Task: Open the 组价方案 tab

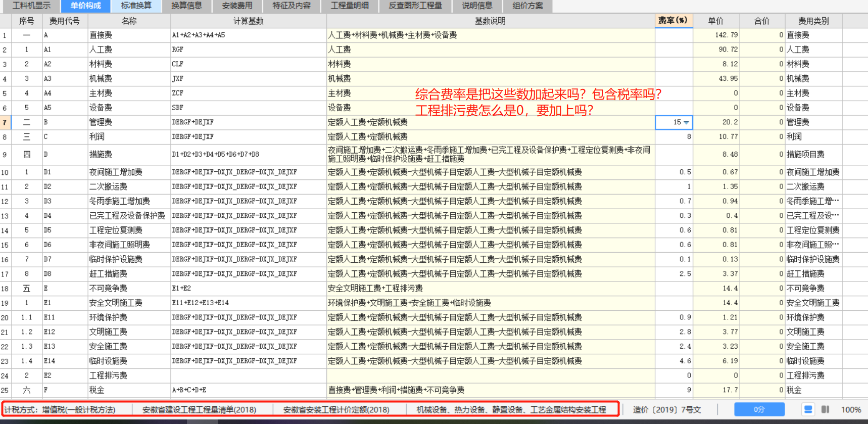Action: coord(527,6)
